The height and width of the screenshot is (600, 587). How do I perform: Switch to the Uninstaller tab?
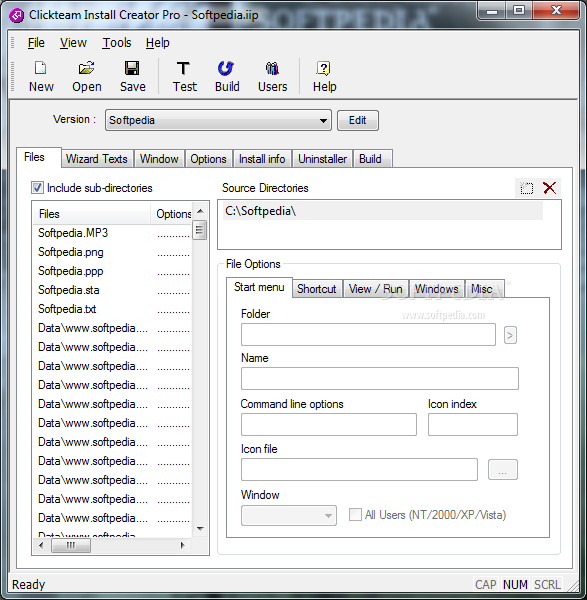(323, 159)
